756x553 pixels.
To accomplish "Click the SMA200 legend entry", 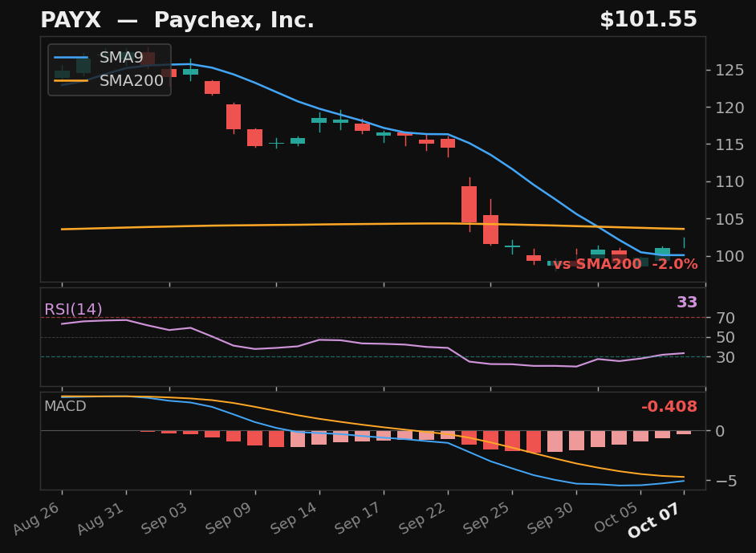I will 109,80.
